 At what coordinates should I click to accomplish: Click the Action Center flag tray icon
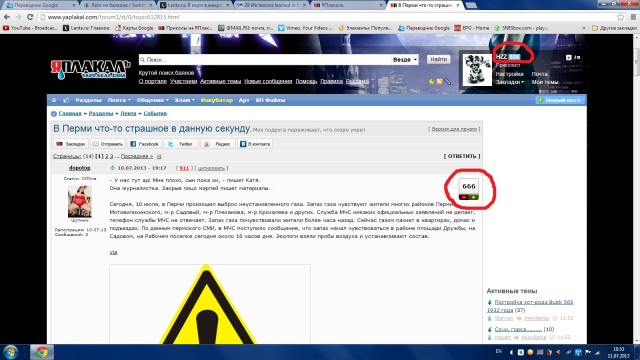(x=588, y=352)
